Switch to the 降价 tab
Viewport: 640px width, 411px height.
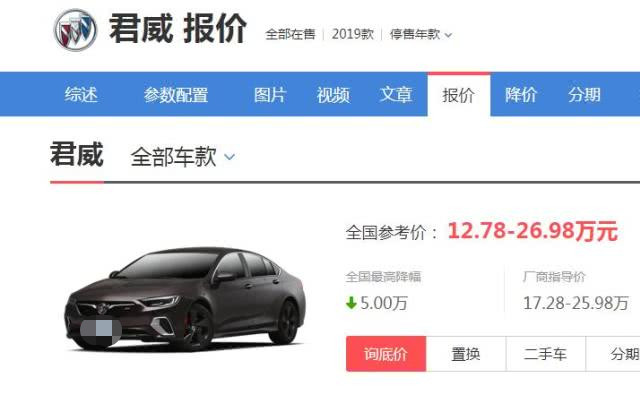click(521, 95)
